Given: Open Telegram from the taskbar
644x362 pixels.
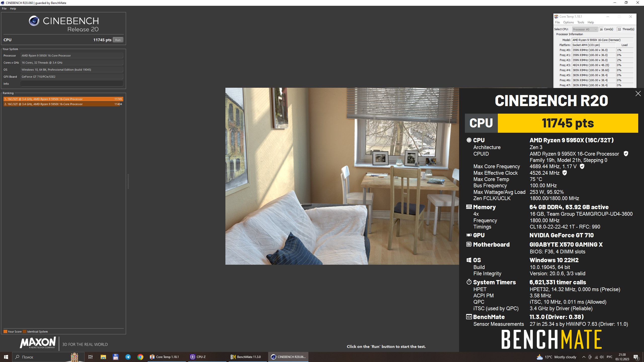Looking at the screenshot, I should (x=128, y=357).
